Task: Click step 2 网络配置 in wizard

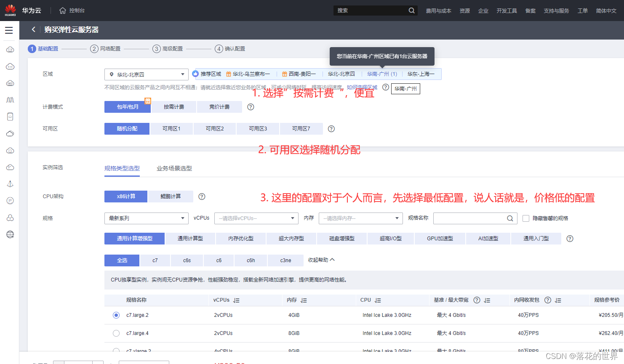Action: tap(106, 49)
